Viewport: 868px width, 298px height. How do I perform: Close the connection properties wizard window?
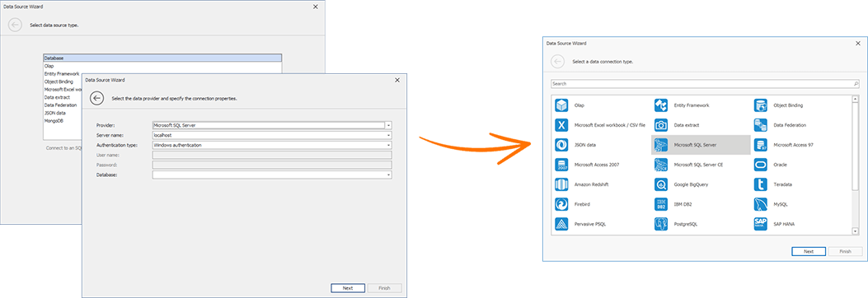(x=397, y=80)
